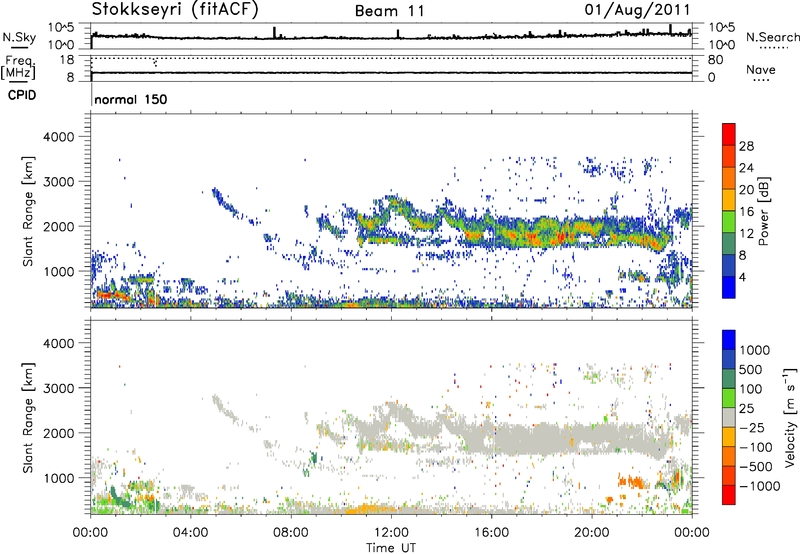Select the 1000 tick on velocity panel
This screenshot has width=800, height=554.
(58, 479)
